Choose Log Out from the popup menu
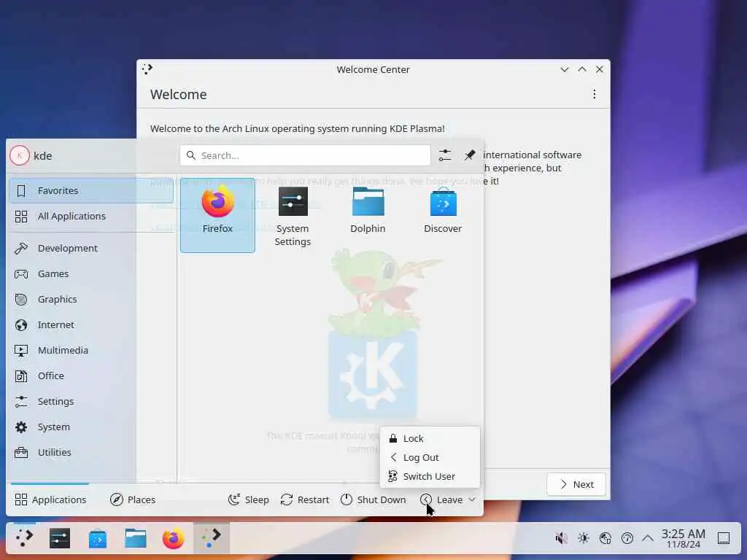This screenshot has width=747, height=560. coord(430,458)
